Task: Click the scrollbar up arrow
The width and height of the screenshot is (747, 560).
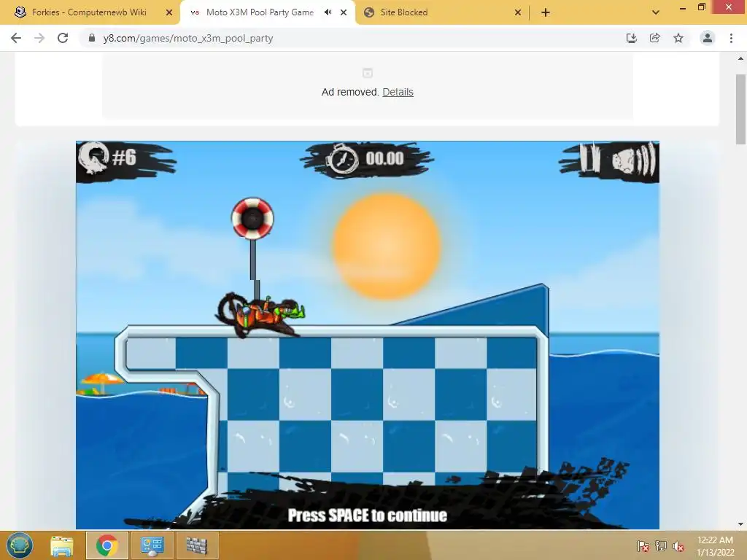Action: click(x=740, y=58)
